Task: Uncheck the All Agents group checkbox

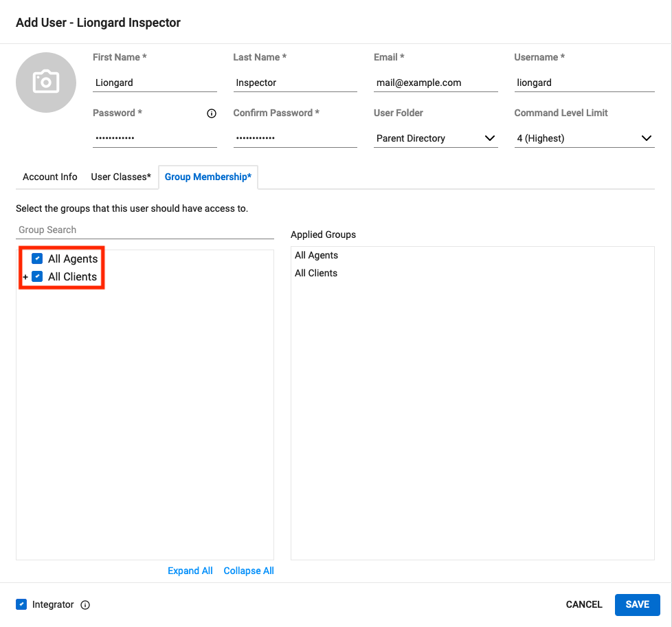Action: (x=37, y=258)
